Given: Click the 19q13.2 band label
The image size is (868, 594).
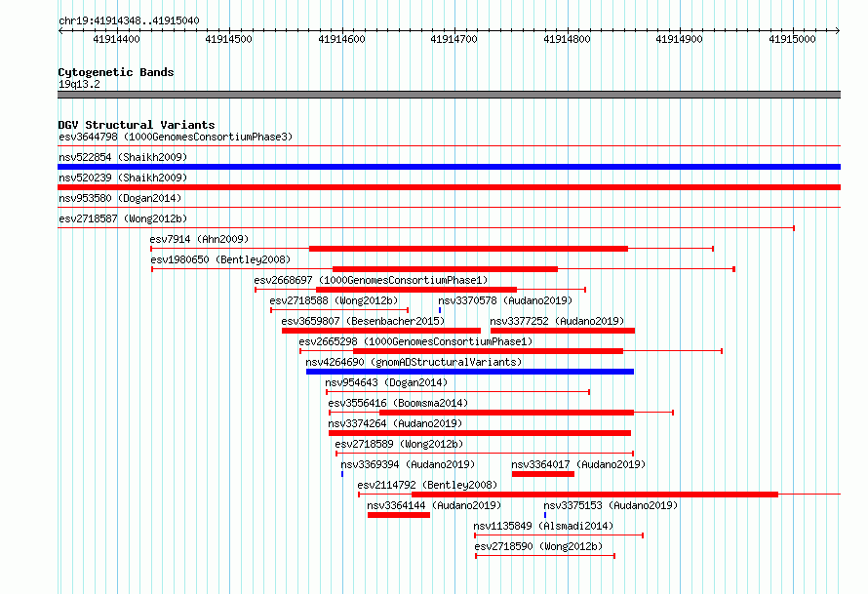Looking at the screenshot, I should click(x=79, y=84).
